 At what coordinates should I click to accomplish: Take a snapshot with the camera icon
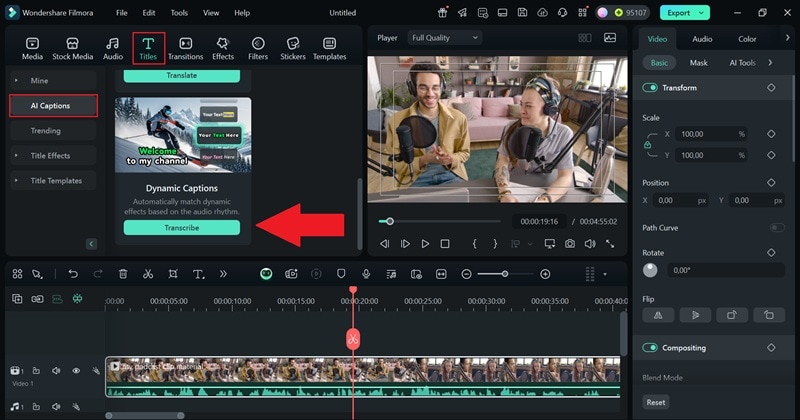coord(570,244)
